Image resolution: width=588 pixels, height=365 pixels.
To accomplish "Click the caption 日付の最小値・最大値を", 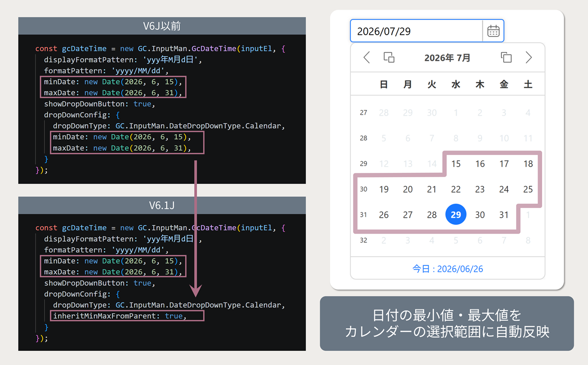I will [x=447, y=316].
